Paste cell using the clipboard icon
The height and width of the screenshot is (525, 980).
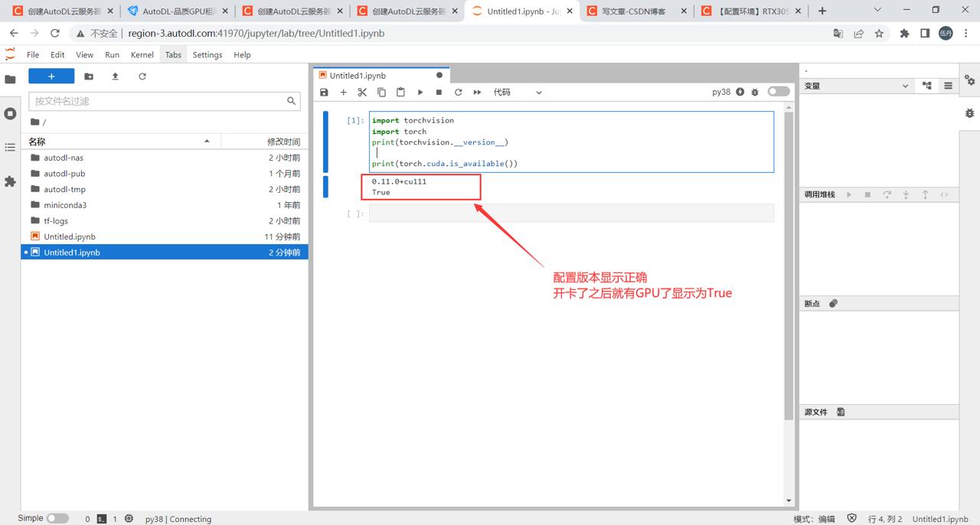[400, 92]
